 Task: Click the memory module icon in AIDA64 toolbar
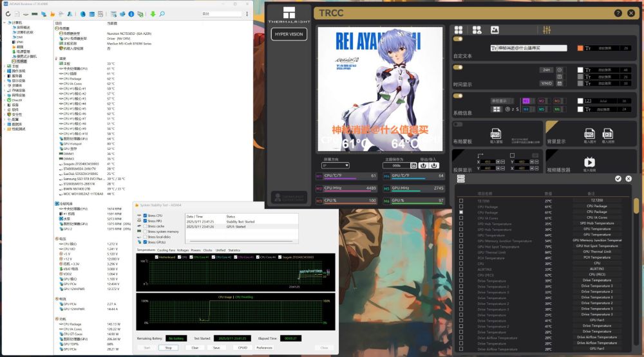tap(35, 14)
